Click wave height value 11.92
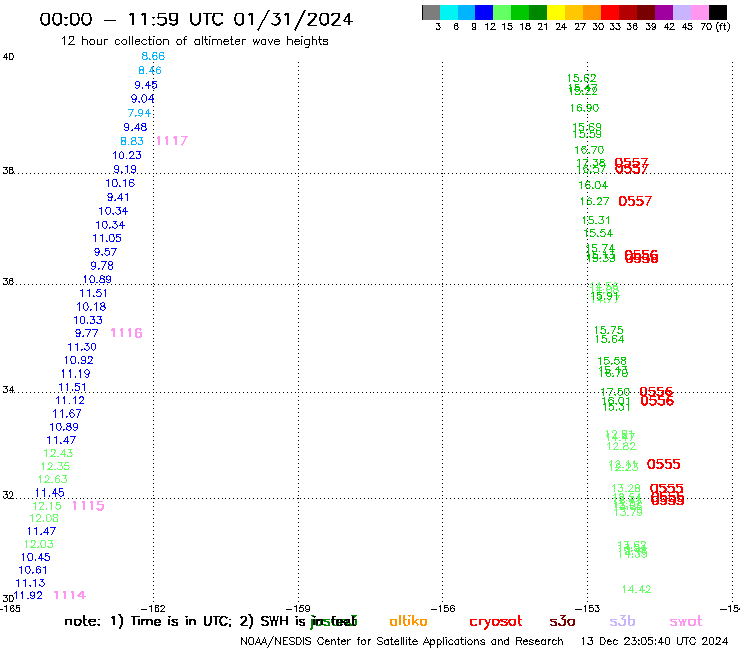The width and height of the screenshot is (740, 650). [x=28, y=596]
